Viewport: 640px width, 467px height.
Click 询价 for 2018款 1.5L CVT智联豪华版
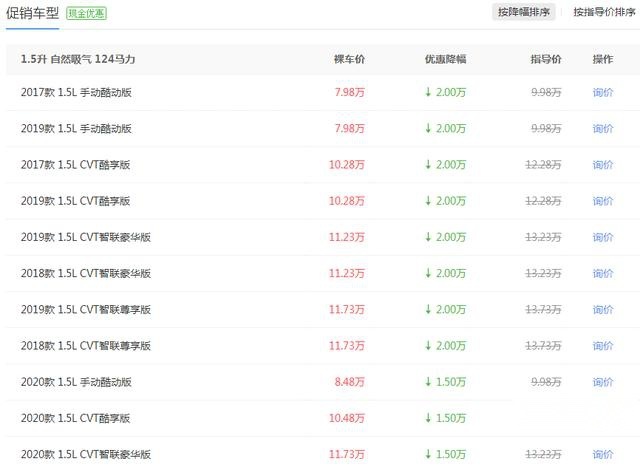click(603, 274)
